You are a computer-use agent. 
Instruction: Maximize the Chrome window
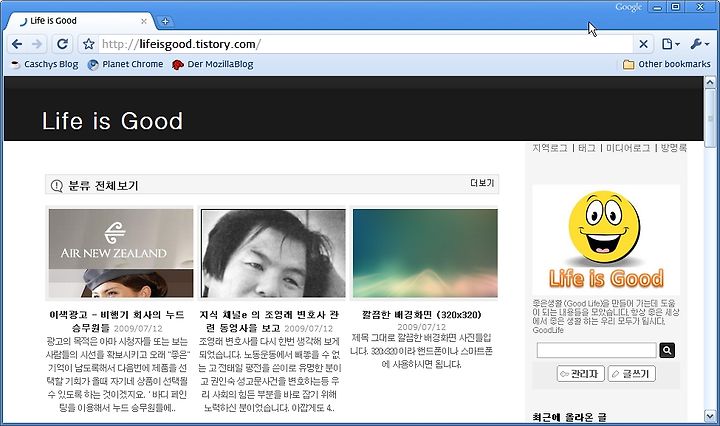(x=676, y=7)
